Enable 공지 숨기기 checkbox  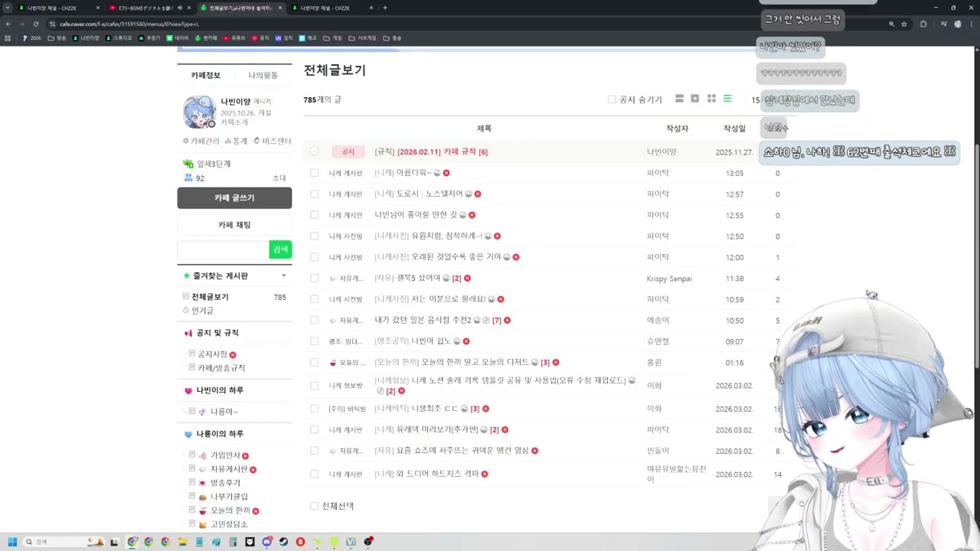click(612, 99)
